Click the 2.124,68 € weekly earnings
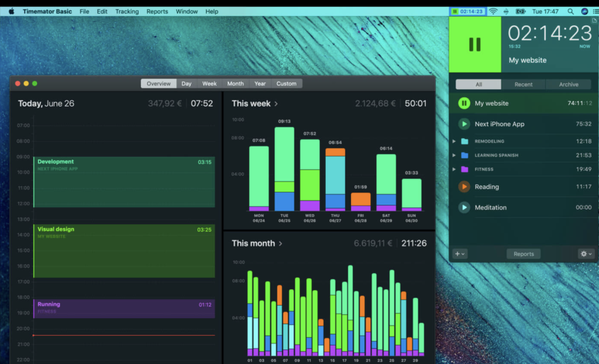Viewport: 599px width, 364px height. click(x=375, y=103)
